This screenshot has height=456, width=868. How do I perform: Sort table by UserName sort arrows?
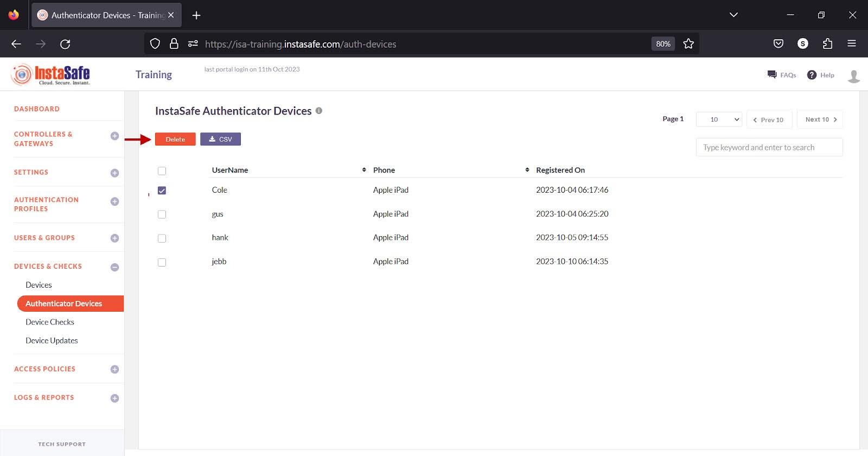364,170
